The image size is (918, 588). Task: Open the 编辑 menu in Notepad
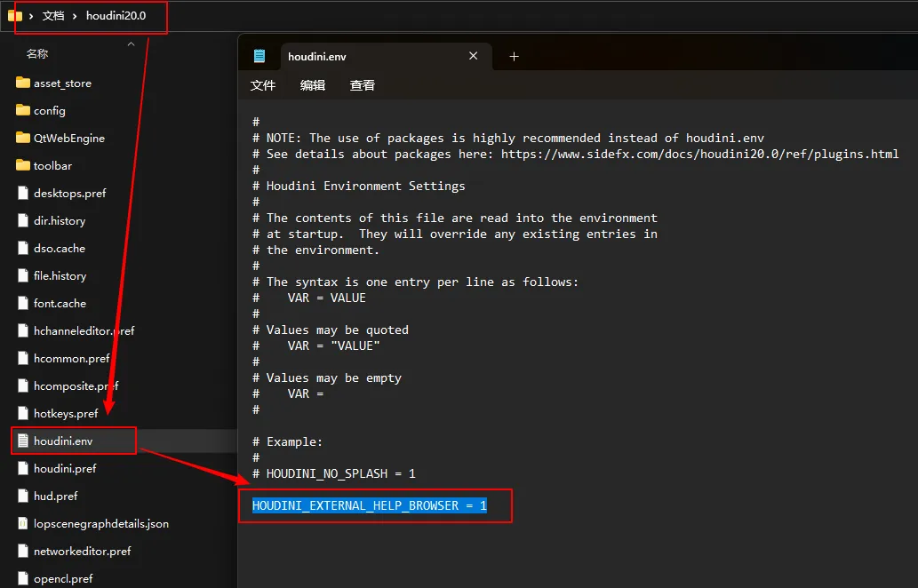click(x=313, y=85)
